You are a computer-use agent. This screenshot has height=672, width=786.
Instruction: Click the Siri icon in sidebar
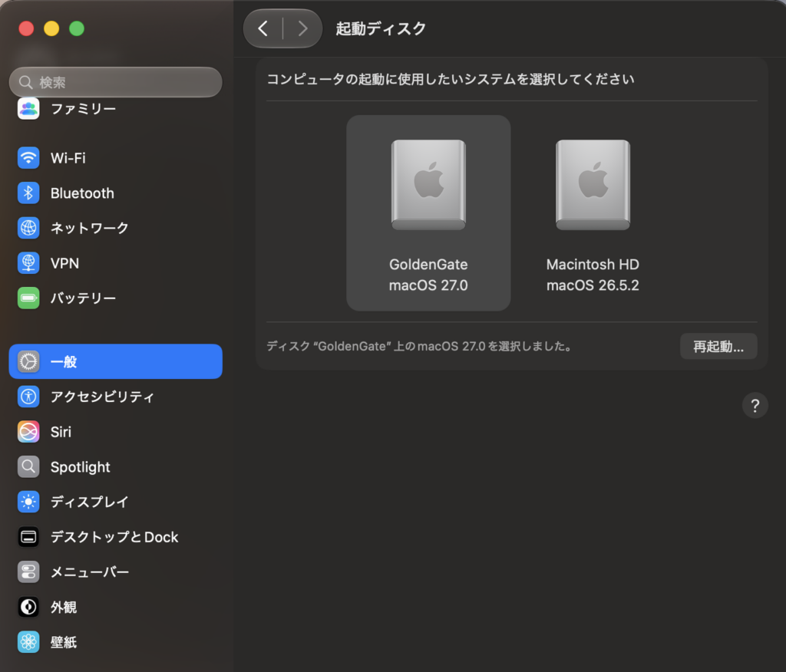[28, 431]
